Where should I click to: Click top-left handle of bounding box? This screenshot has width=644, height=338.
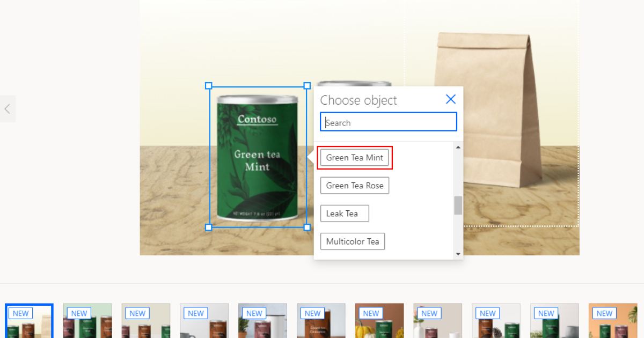point(209,86)
